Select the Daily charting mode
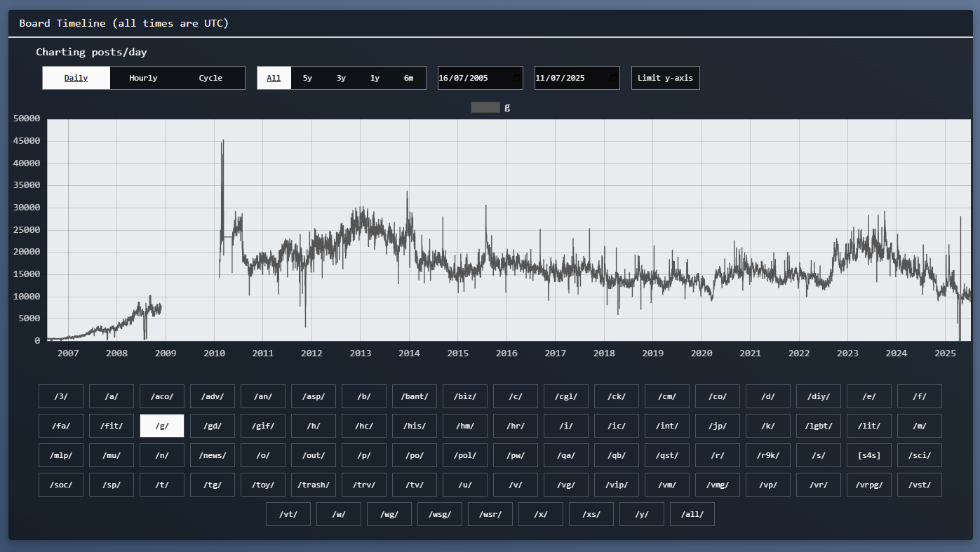Viewport: 980px width, 552px height. tap(76, 78)
